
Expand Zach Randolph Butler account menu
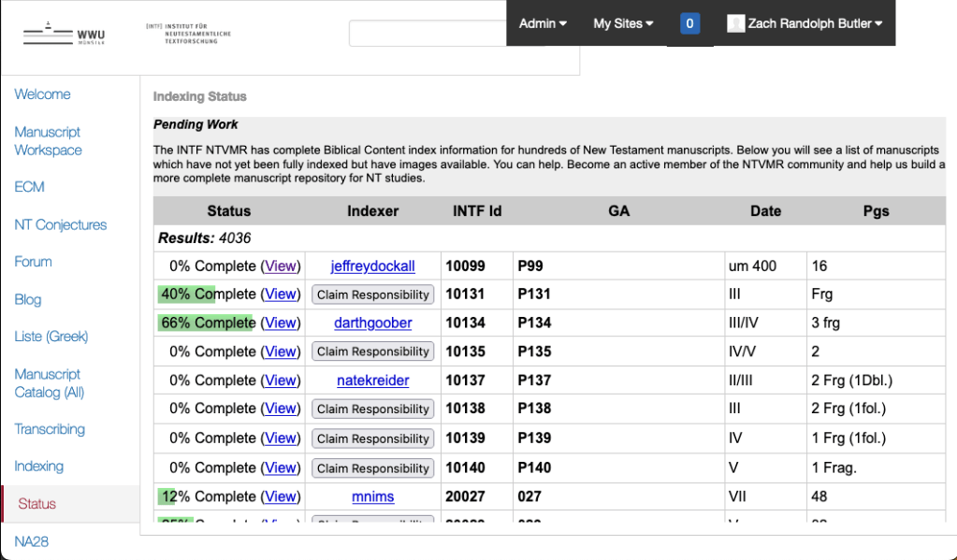(x=814, y=23)
